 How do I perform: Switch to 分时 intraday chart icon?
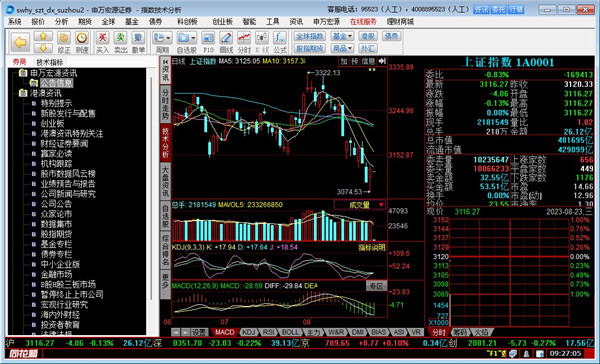coord(244,42)
